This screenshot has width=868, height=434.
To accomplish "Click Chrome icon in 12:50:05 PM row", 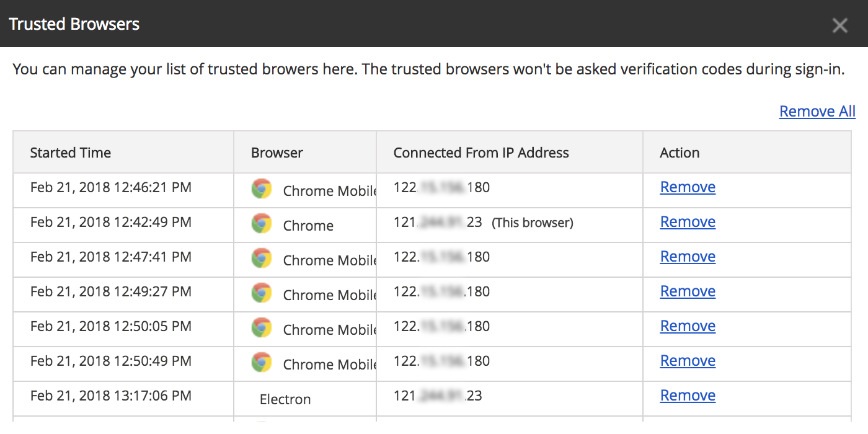I will (x=262, y=327).
